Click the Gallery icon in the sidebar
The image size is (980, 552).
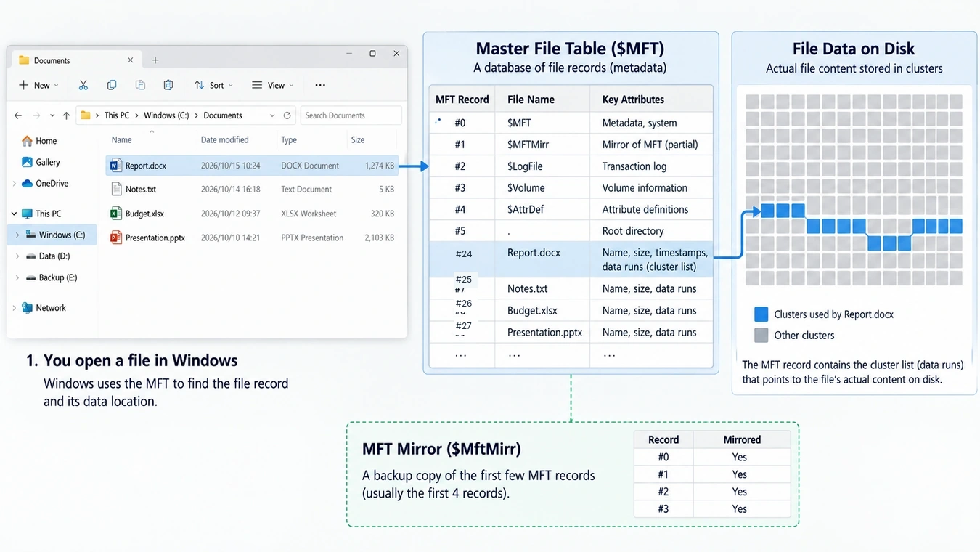27,162
